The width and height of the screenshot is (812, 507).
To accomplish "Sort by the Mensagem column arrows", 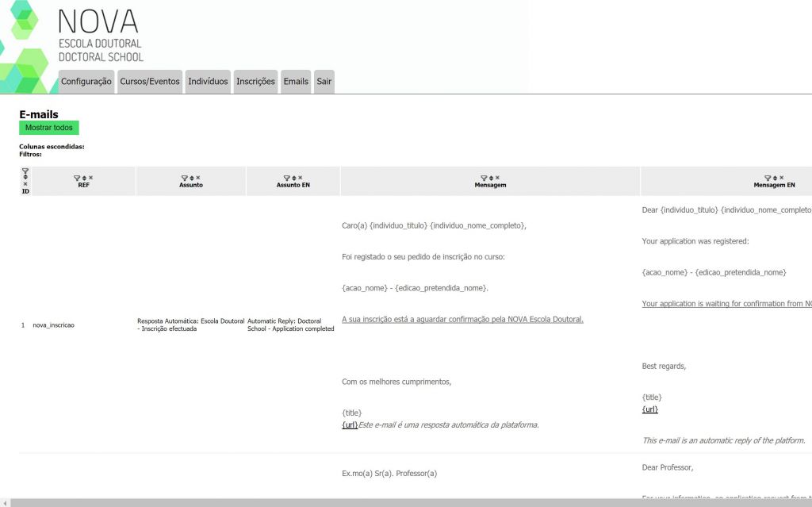I will point(491,178).
